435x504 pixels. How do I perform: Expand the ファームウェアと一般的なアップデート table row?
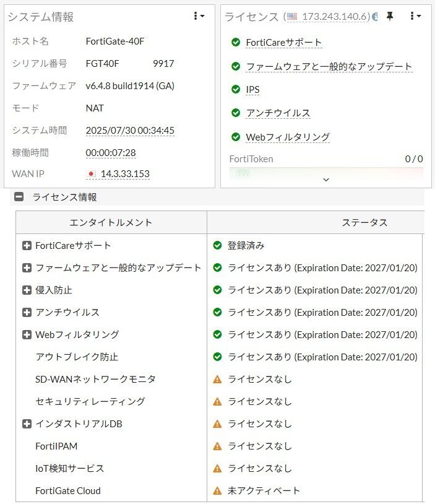pos(27,267)
